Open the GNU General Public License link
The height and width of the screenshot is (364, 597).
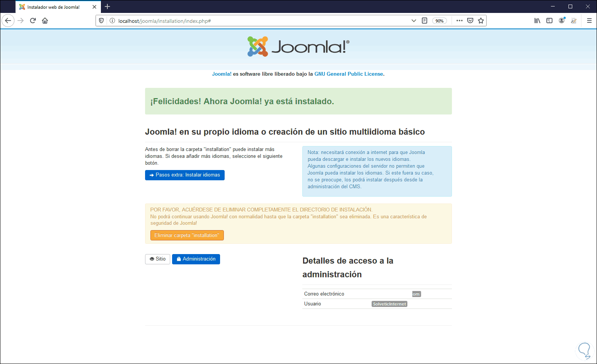tap(349, 74)
